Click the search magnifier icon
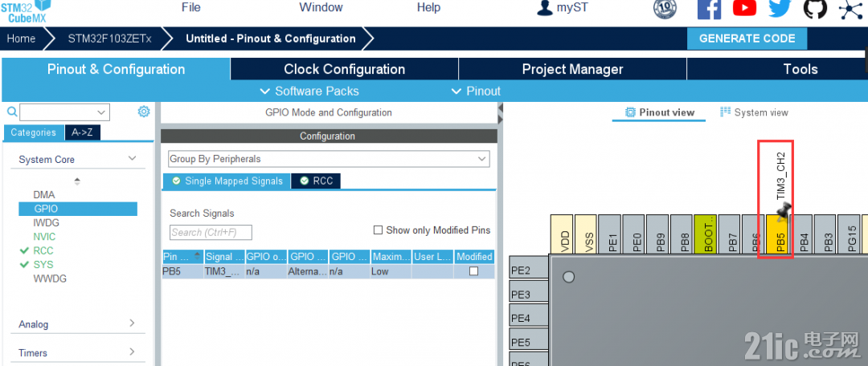This screenshot has width=868, height=366. 11,112
